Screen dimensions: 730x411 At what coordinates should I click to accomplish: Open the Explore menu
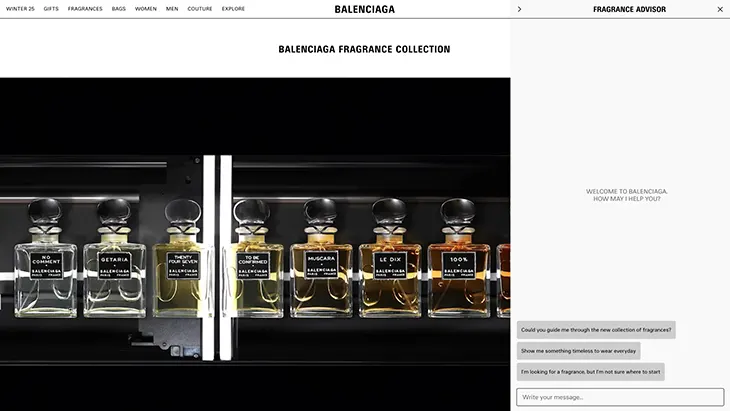pyautogui.click(x=233, y=9)
